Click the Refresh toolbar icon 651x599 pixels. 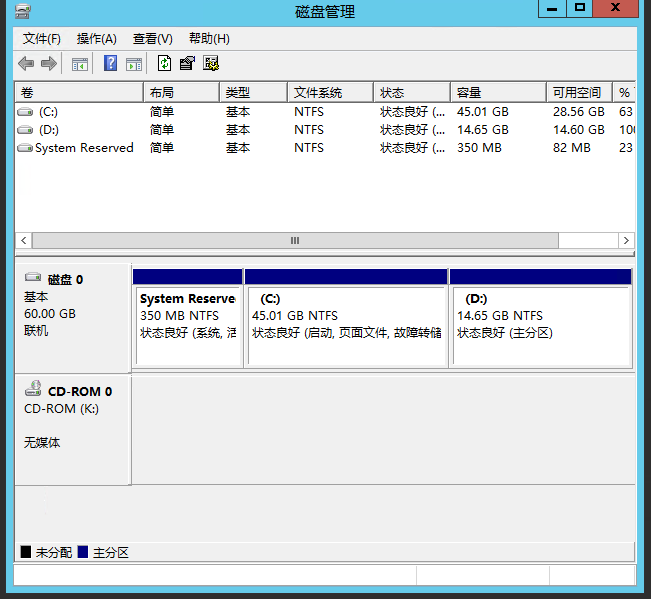[x=164, y=64]
